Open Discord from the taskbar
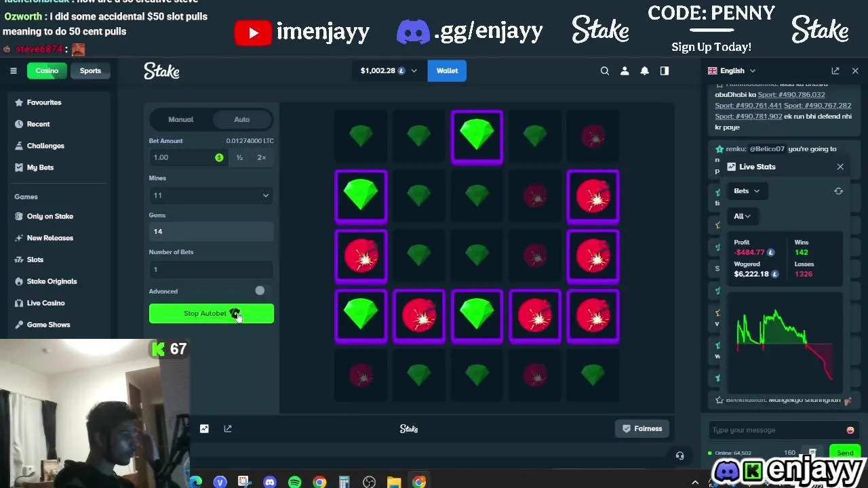Image resolution: width=868 pixels, height=488 pixels. pos(270,482)
